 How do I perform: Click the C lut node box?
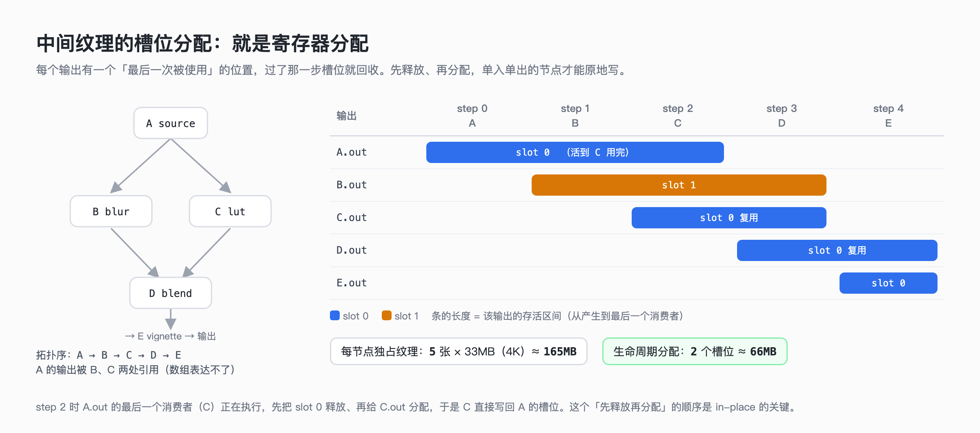point(230,211)
